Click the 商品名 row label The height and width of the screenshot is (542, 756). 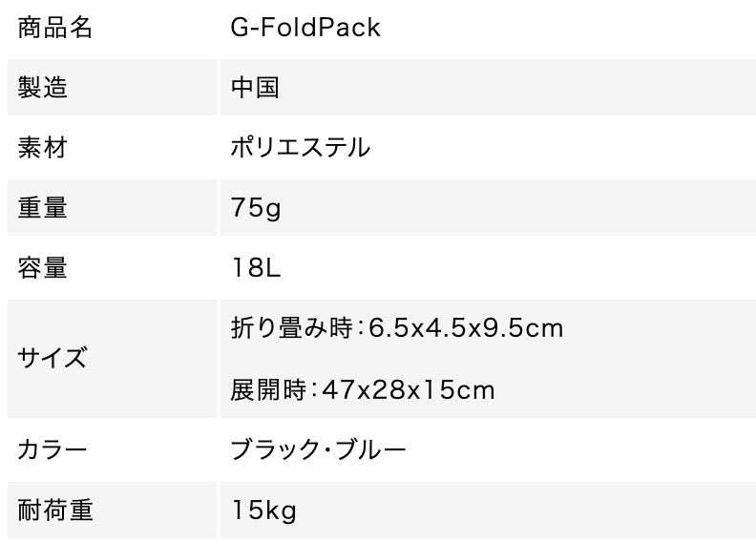[x=55, y=28]
